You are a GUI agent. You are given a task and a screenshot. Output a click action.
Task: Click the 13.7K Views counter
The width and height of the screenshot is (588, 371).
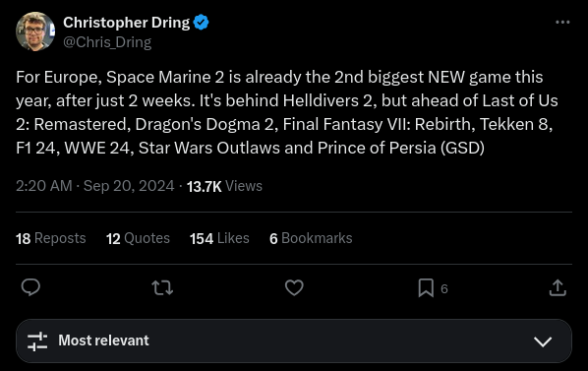[x=224, y=186]
